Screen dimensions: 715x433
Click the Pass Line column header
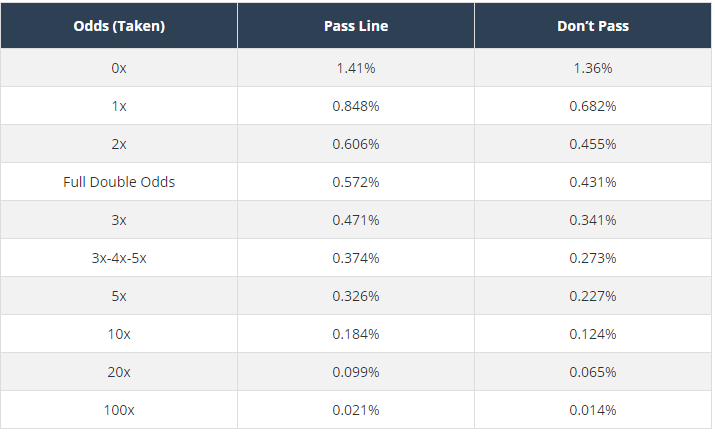355,26
